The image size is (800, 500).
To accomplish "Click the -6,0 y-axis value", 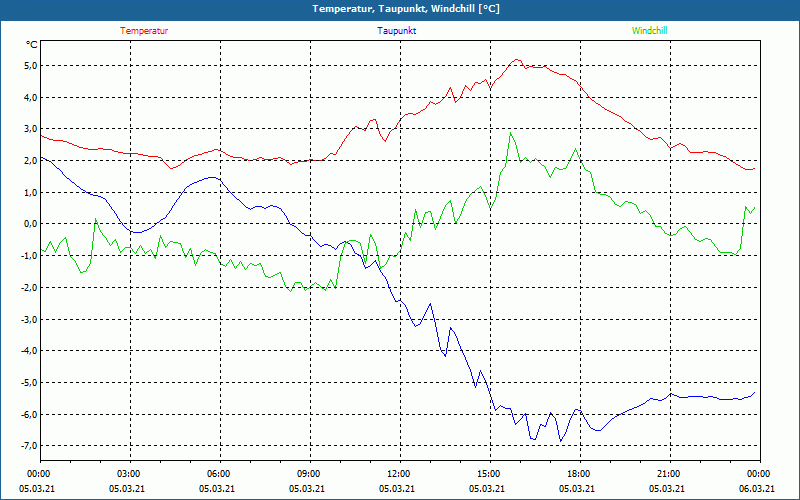I will 29,414.
